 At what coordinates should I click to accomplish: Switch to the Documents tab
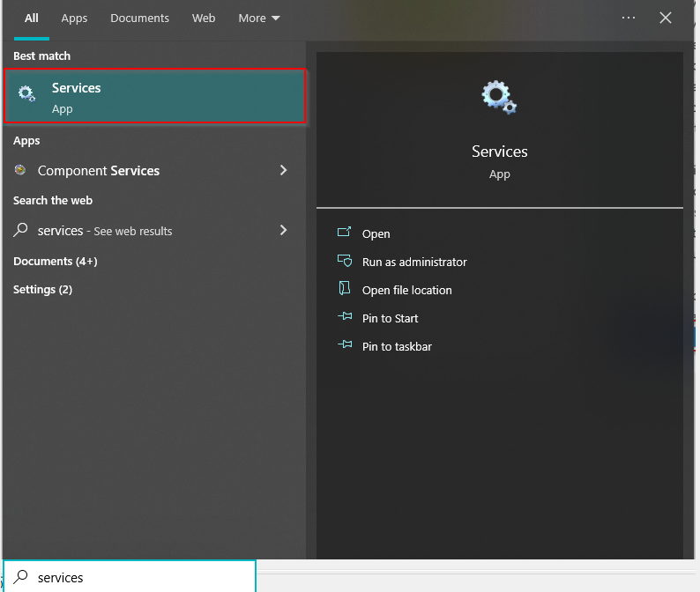click(139, 18)
